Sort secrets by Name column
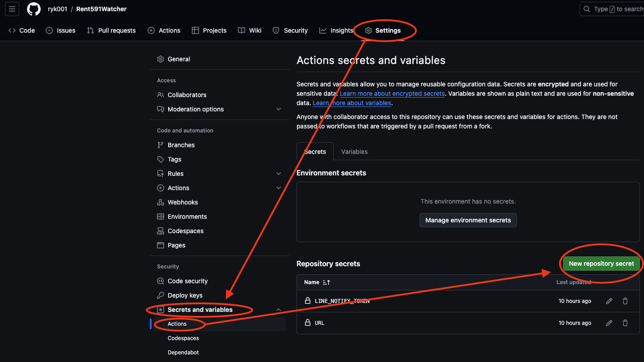 point(317,282)
